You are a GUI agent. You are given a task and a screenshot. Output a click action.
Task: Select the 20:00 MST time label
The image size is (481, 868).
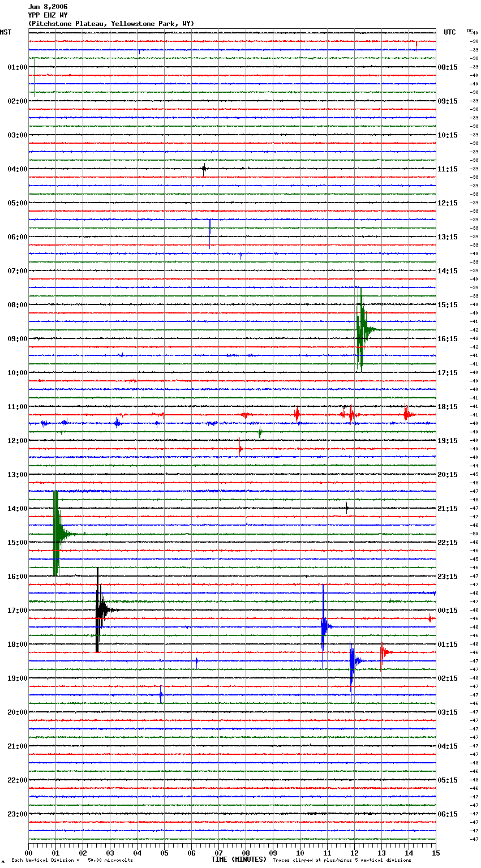coord(18,712)
